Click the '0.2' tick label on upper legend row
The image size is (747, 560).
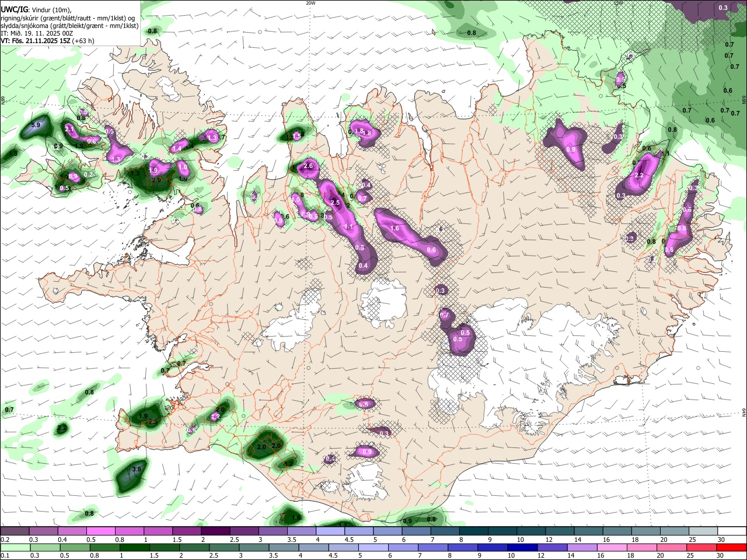point(5,540)
